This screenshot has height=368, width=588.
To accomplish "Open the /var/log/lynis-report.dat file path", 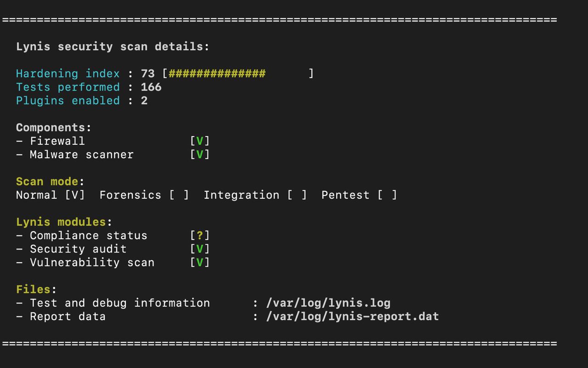I will pyautogui.click(x=352, y=316).
